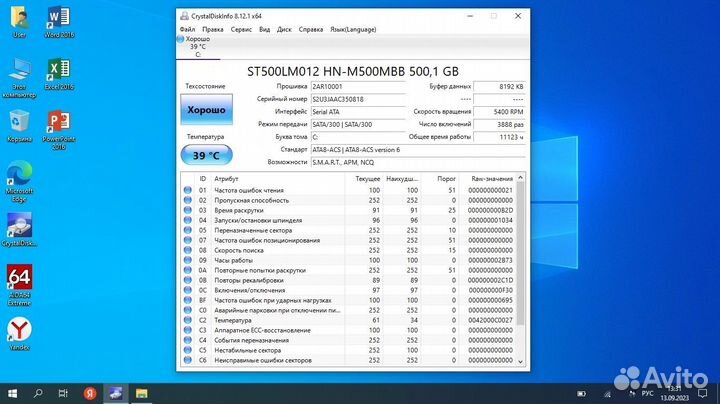Click the Атрибут column header
The image size is (720, 404).
(277, 179)
